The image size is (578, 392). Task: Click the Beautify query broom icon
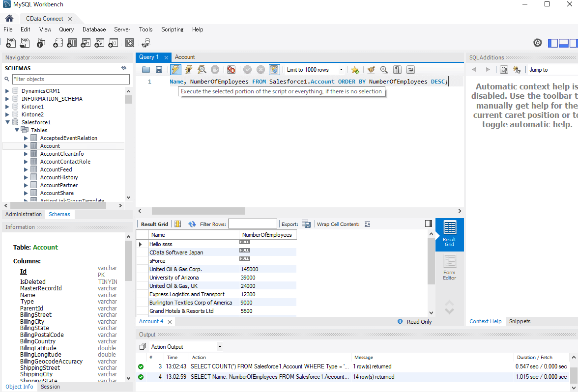tap(371, 70)
